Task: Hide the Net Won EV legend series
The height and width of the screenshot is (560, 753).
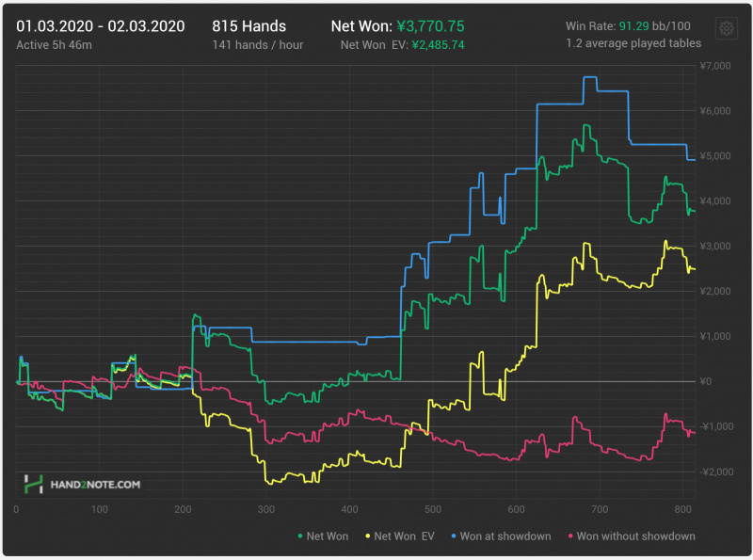Action: click(x=401, y=536)
